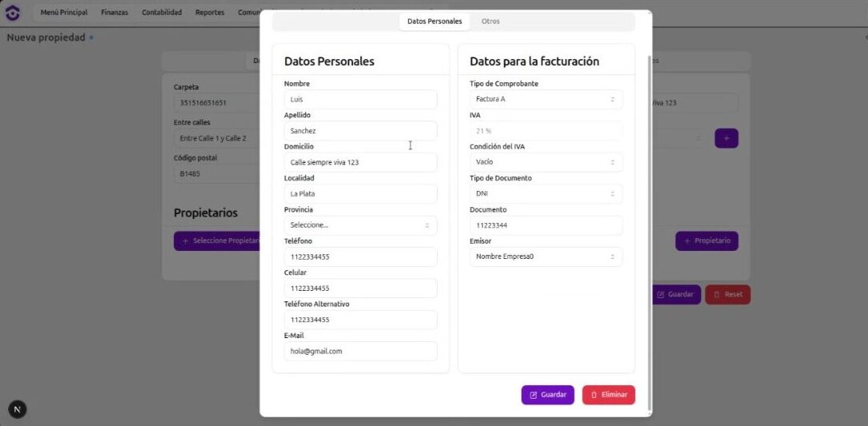Select the Datos Personales tab
The height and width of the screenshot is (426, 868).
(x=434, y=22)
